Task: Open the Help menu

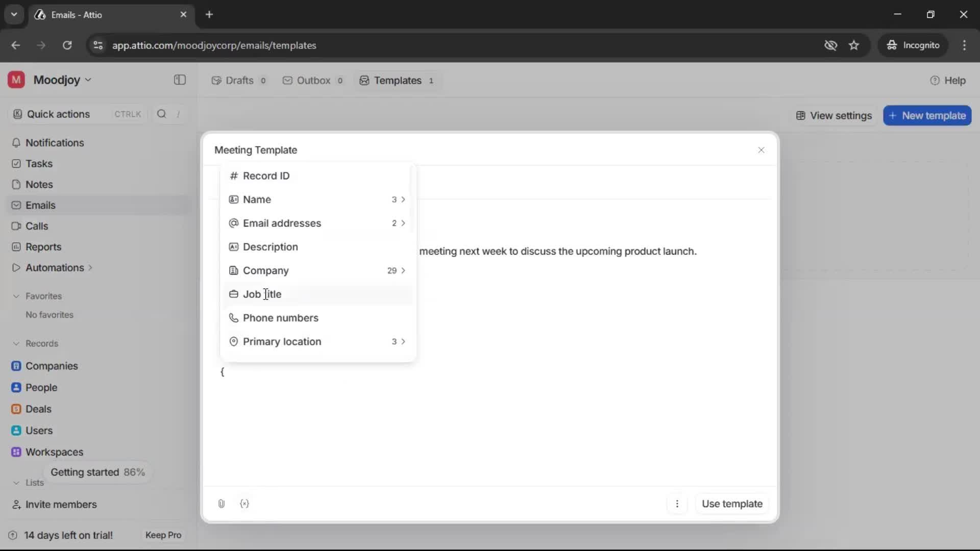Action: point(948,80)
